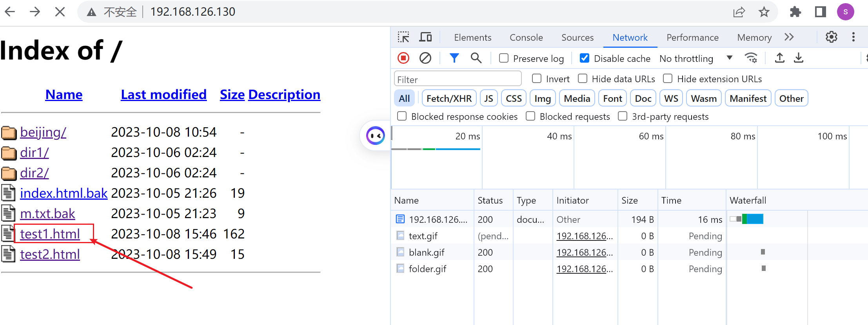Activate inspect element picker
This screenshot has height=325, width=868.
click(403, 37)
